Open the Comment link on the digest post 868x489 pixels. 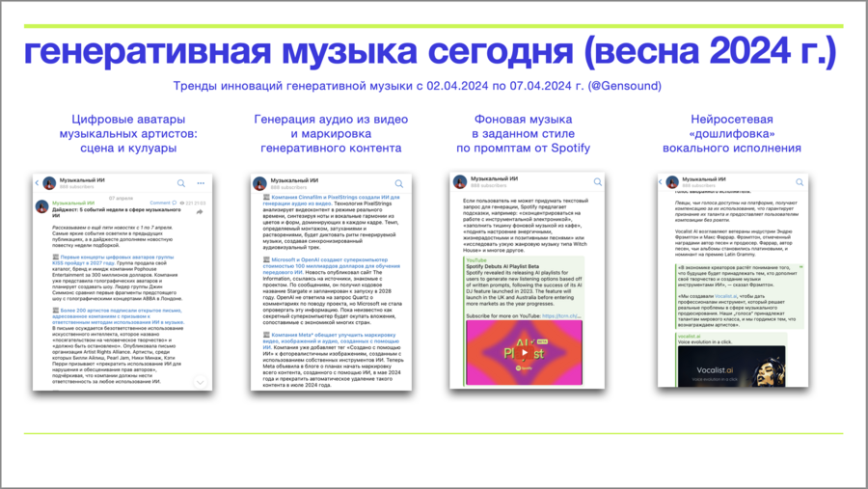[x=163, y=203]
